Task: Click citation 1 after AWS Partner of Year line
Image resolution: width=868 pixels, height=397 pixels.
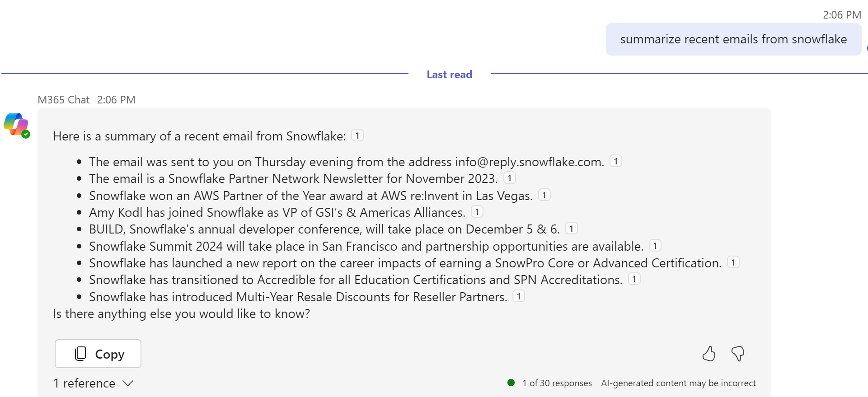Action: click(x=544, y=195)
